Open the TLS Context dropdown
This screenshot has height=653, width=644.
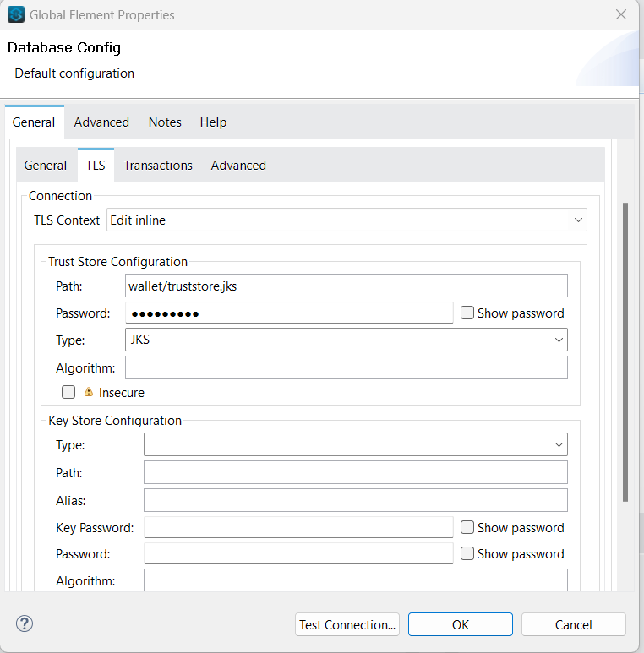point(347,220)
